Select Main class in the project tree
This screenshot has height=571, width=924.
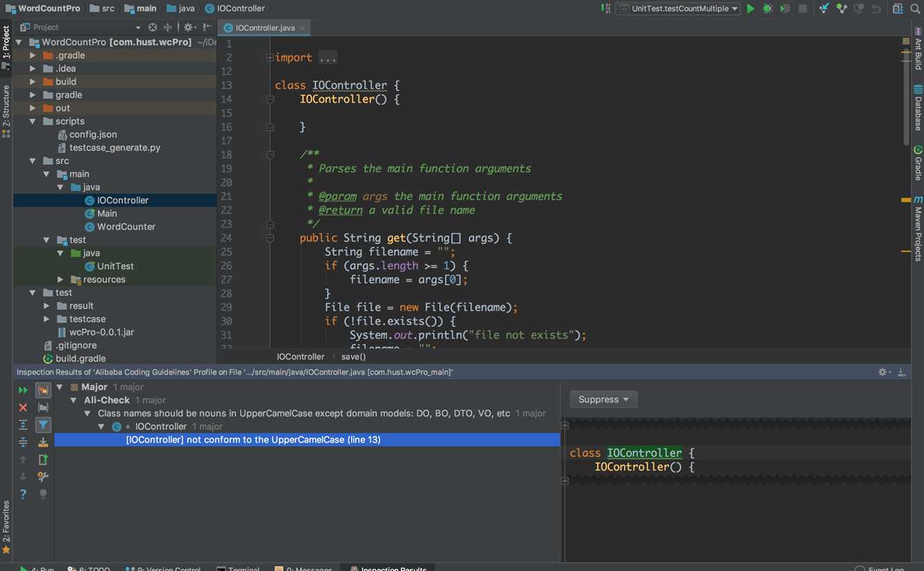pos(107,214)
